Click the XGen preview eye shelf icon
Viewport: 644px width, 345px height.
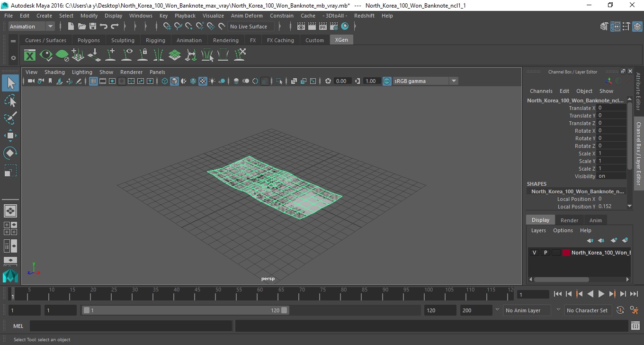coord(46,55)
